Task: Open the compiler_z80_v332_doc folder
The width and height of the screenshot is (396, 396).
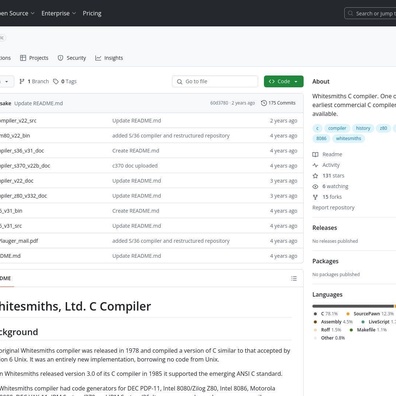Action: 23,196
